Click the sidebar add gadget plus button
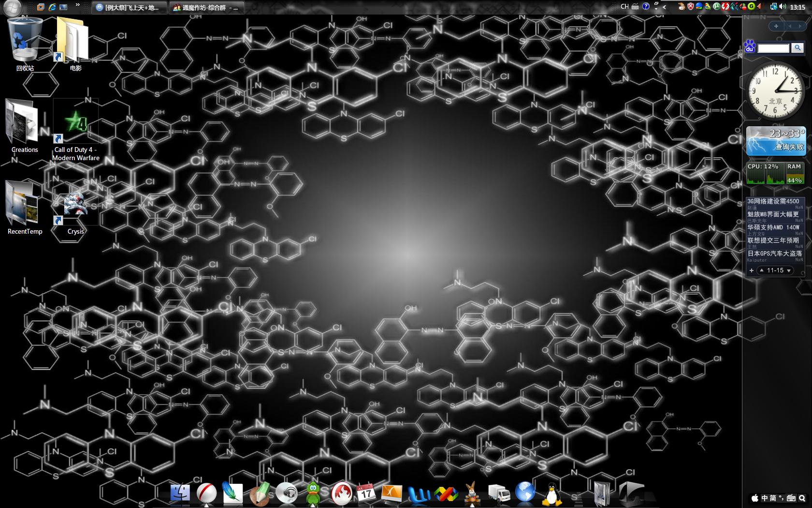Viewport: 812px width, 508px height. pyautogui.click(x=776, y=26)
